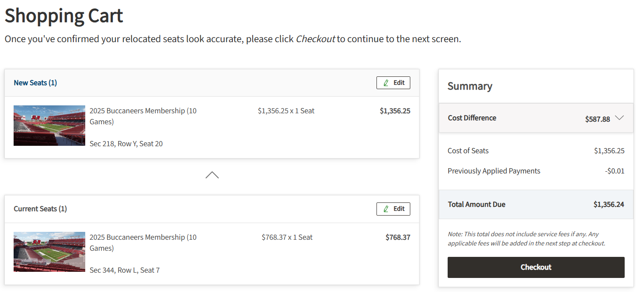Click the $768.37 x 1 Seat price
This screenshot has width=644, height=292.
click(287, 237)
